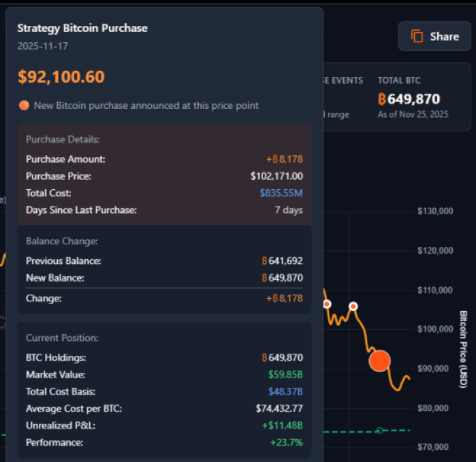476x462 pixels.
Task: Click the Total Cost $835.55M value
Action: (x=281, y=193)
